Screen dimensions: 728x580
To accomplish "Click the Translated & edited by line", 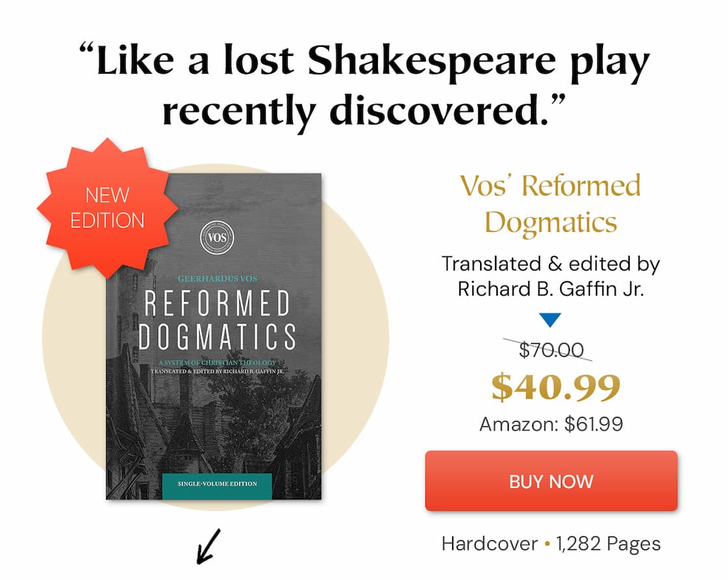I will pos(550,264).
